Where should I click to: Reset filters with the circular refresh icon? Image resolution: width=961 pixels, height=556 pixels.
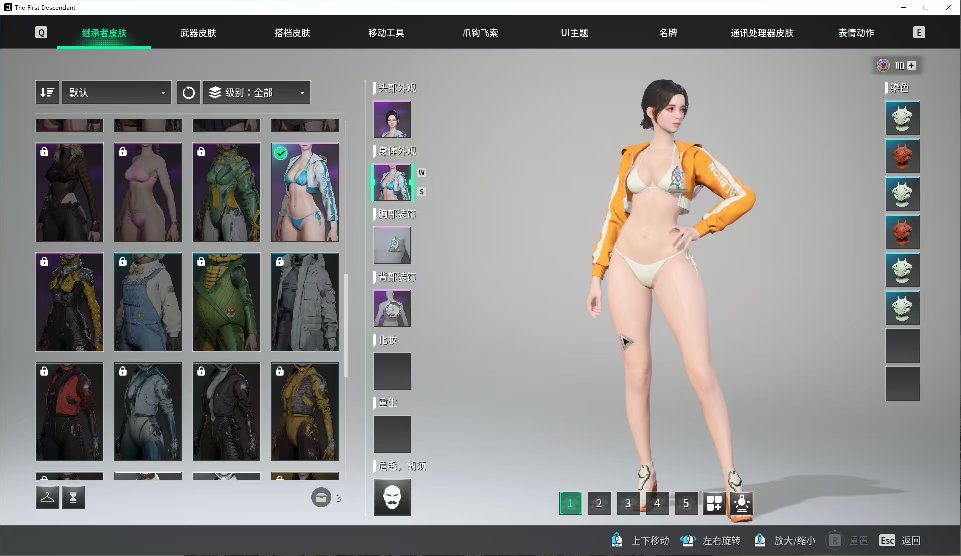tap(188, 93)
